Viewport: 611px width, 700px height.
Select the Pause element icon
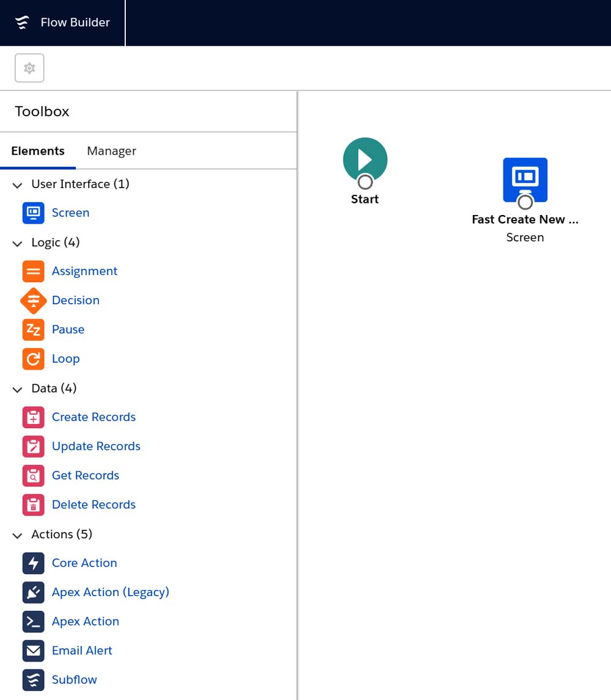click(33, 330)
